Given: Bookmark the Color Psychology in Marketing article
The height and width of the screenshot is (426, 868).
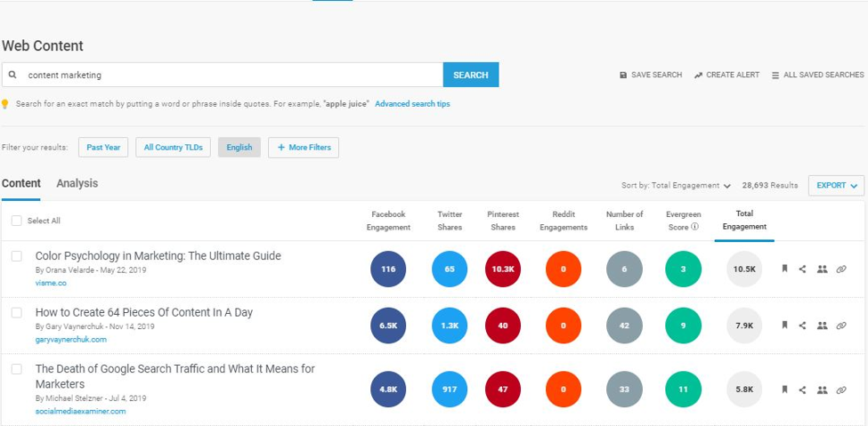Looking at the screenshot, I should click(x=784, y=269).
